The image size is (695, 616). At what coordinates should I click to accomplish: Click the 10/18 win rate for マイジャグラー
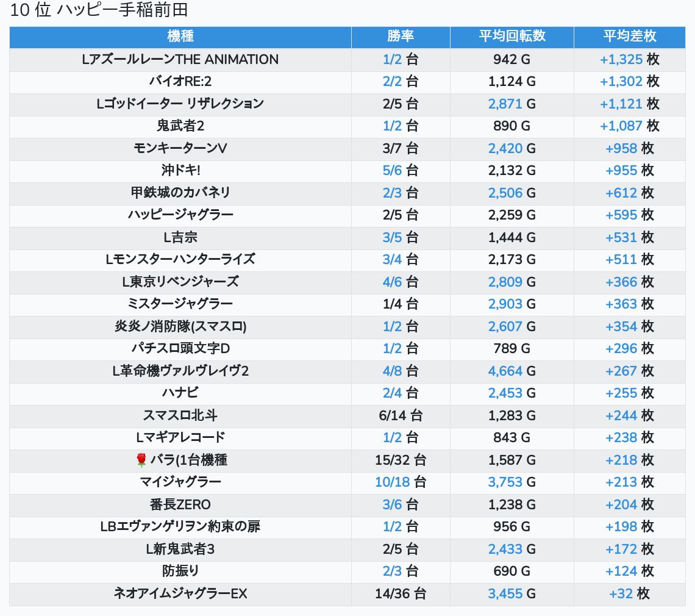[x=393, y=482]
